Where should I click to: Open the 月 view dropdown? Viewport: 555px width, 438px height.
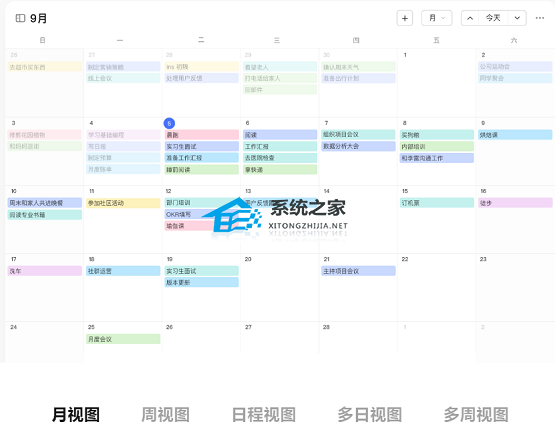tap(436, 18)
